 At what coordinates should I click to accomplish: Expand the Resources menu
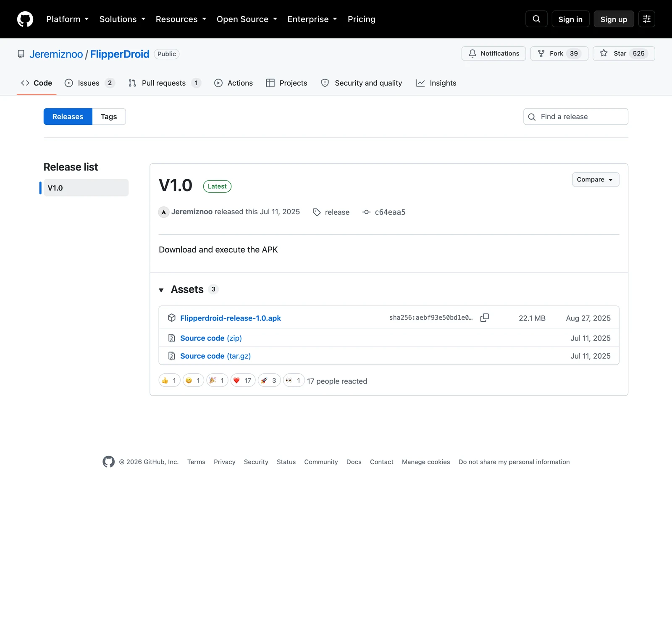point(181,19)
